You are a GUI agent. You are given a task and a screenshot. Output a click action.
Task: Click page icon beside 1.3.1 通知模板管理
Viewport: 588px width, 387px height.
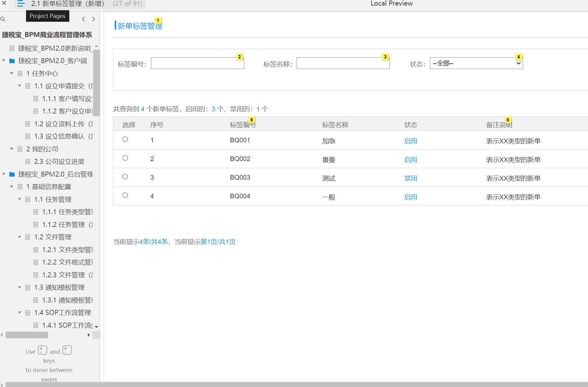36,300
